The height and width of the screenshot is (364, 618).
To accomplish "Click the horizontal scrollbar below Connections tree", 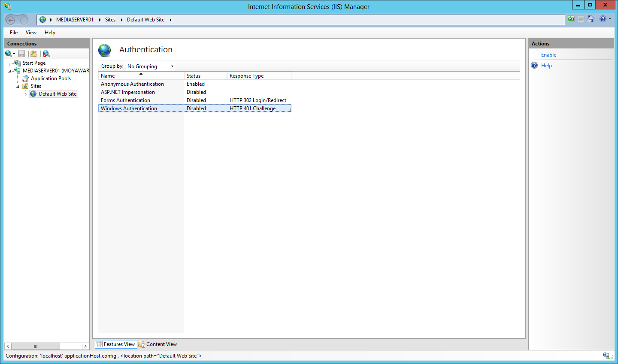I will [36, 346].
